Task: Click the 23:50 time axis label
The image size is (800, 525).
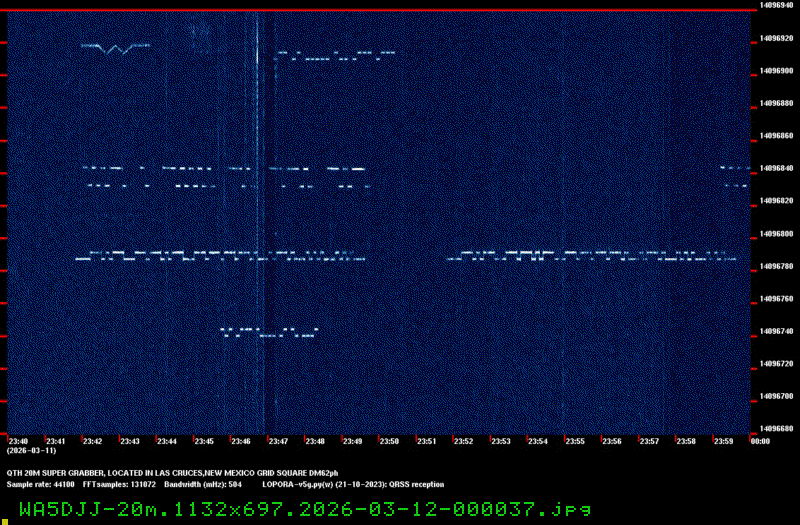Action: point(389,441)
